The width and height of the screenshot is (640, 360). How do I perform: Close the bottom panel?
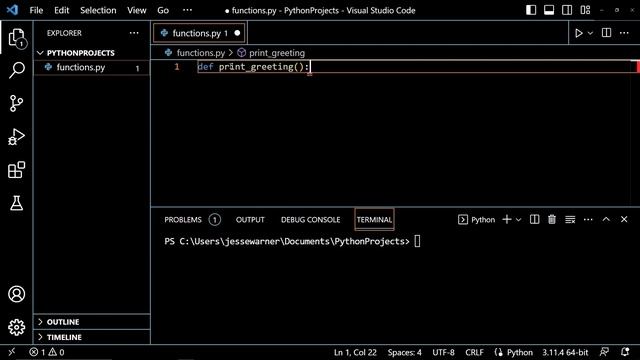coord(624,219)
